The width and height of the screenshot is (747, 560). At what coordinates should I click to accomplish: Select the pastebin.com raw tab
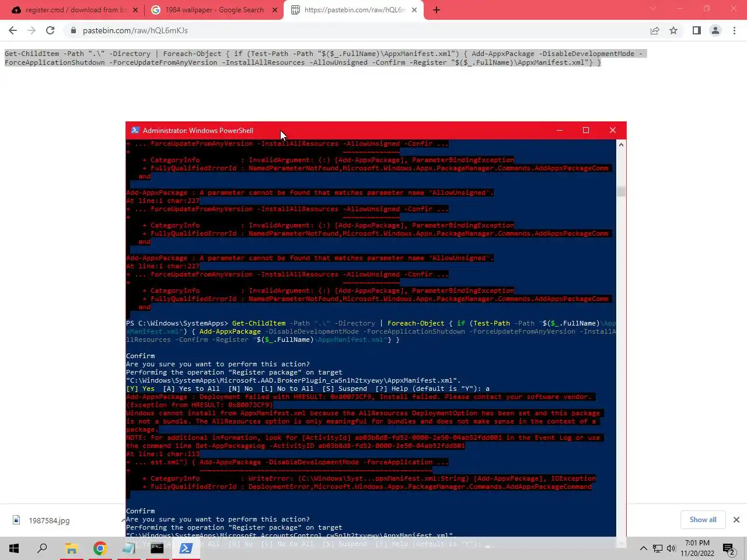point(354,10)
